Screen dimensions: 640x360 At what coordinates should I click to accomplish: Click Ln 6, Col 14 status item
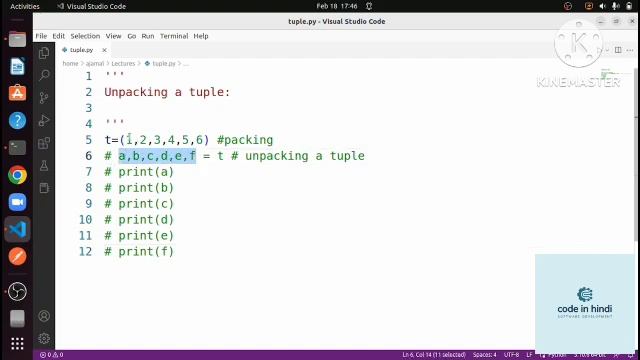coord(434,355)
